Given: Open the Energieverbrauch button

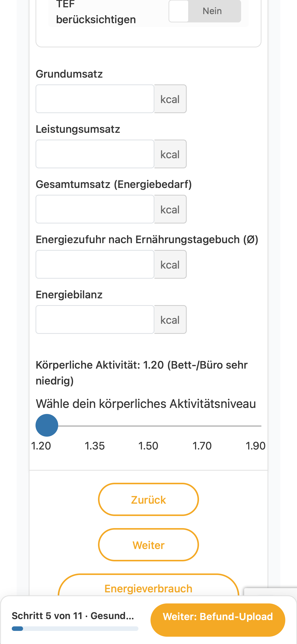Looking at the screenshot, I should tap(148, 587).
